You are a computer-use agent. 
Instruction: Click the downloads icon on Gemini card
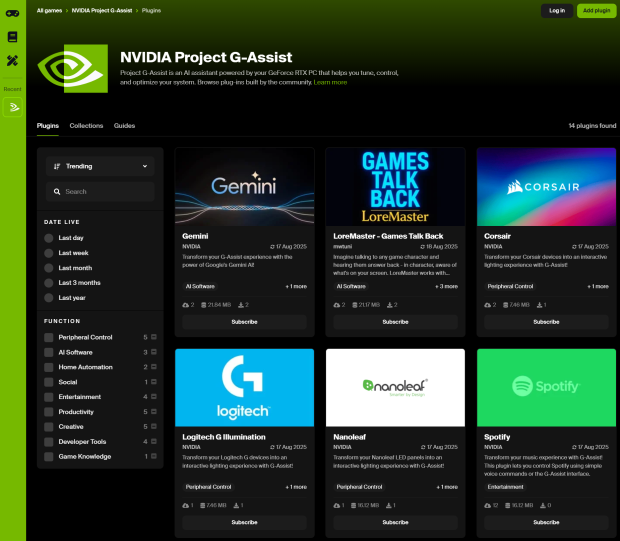[241, 305]
